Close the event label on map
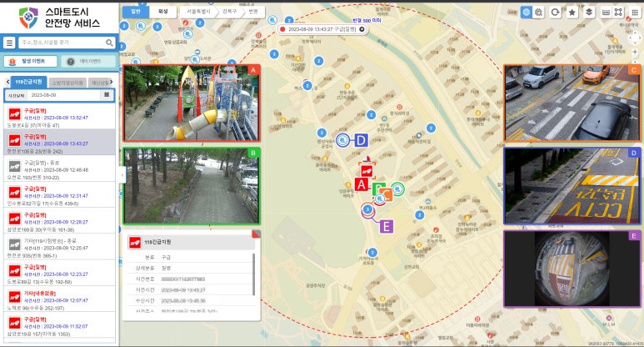The image size is (644, 347). (x=362, y=29)
